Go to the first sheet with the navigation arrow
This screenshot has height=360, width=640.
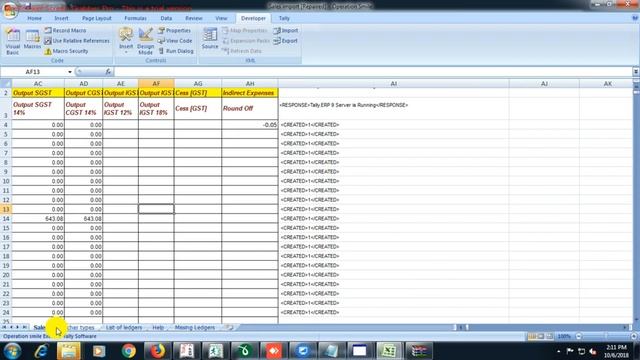(x=4, y=327)
